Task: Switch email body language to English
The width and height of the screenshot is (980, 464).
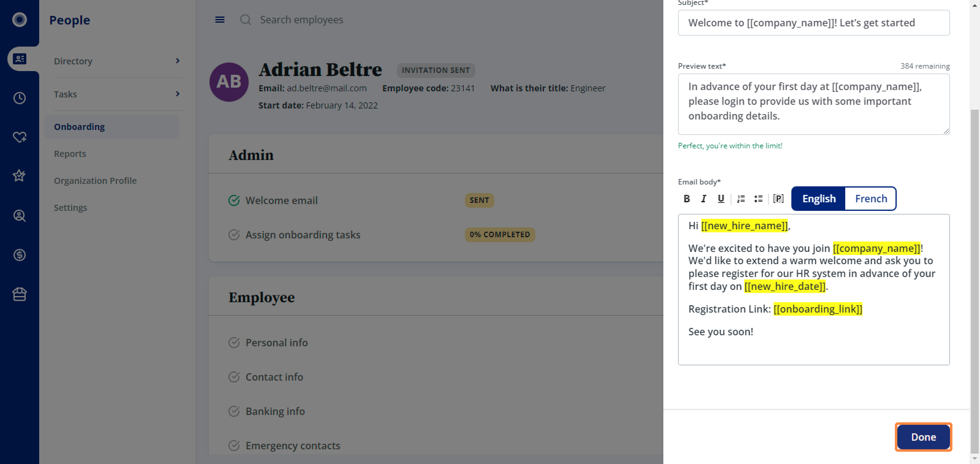Action: (x=819, y=198)
